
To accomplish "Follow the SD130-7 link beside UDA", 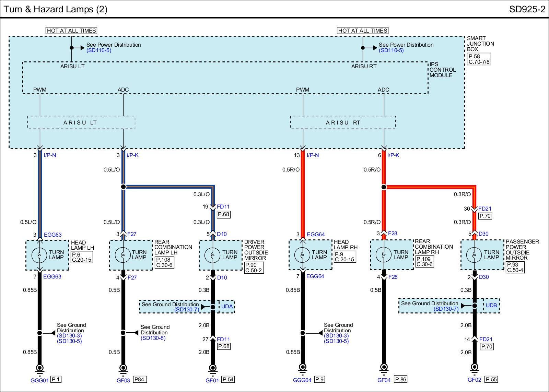I will pyautogui.click(x=187, y=310).
